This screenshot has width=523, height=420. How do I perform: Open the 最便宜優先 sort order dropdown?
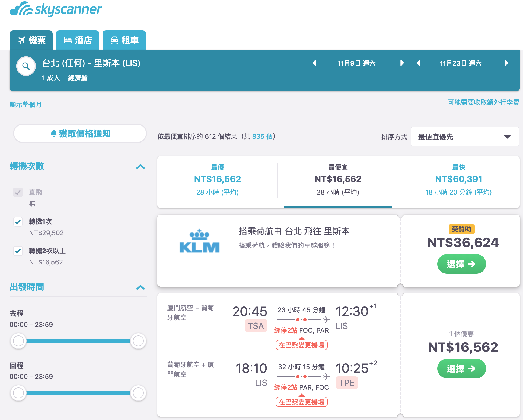(x=465, y=137)
